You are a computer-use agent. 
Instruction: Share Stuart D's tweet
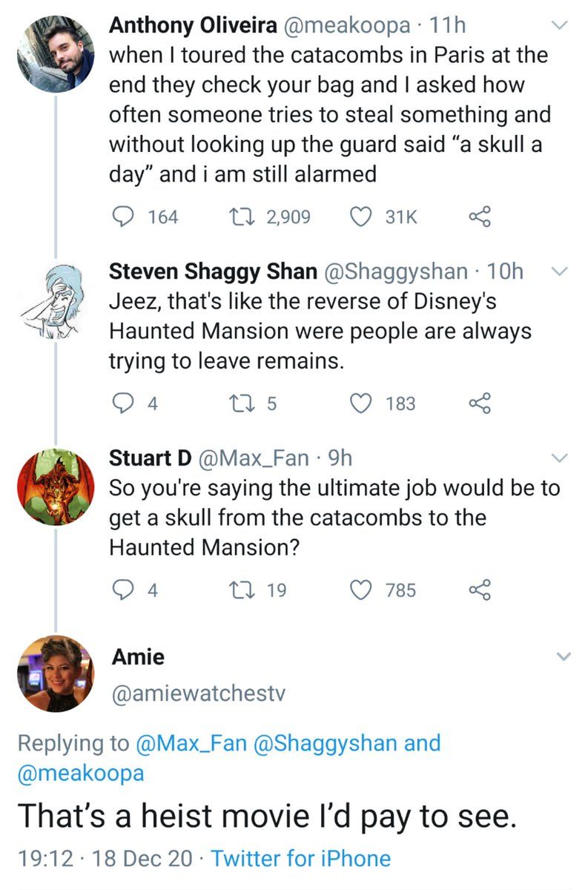point(480,590)
